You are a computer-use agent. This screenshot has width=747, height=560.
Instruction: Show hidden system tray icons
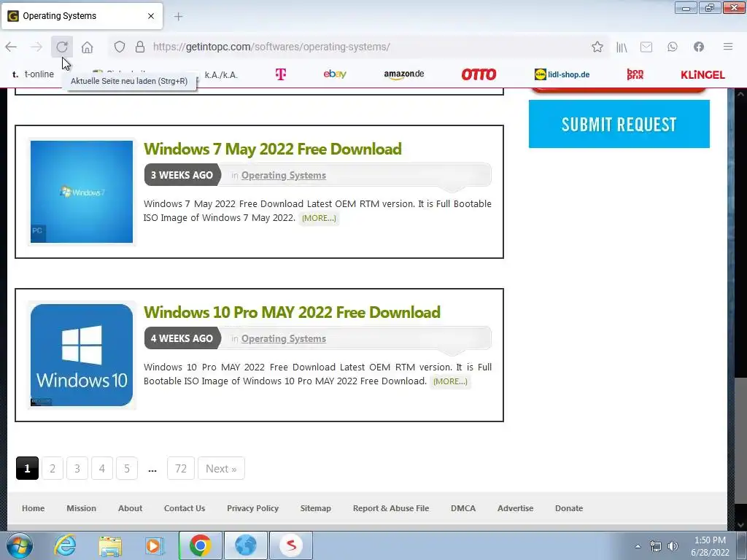[x=638, y=546]
